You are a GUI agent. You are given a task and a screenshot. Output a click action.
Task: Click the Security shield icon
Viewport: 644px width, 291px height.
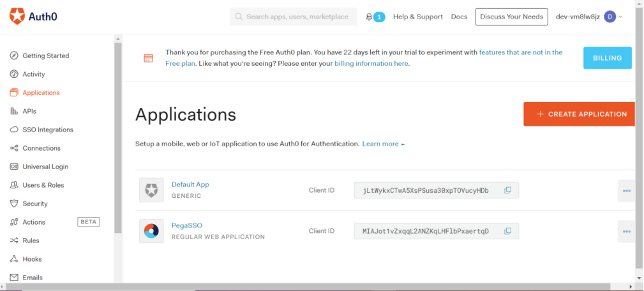click(15, 204)
